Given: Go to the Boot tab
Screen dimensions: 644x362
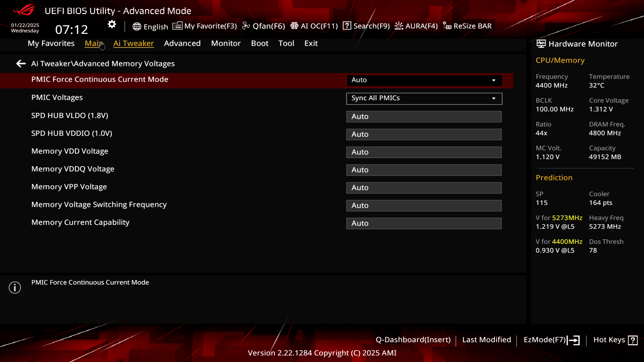Looking at the screenshot, I should (260, 43).
